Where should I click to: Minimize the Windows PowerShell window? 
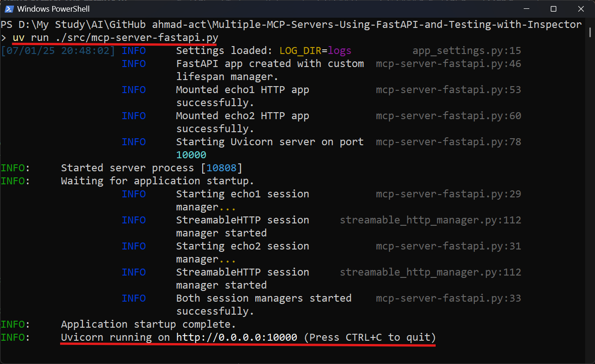526,9
